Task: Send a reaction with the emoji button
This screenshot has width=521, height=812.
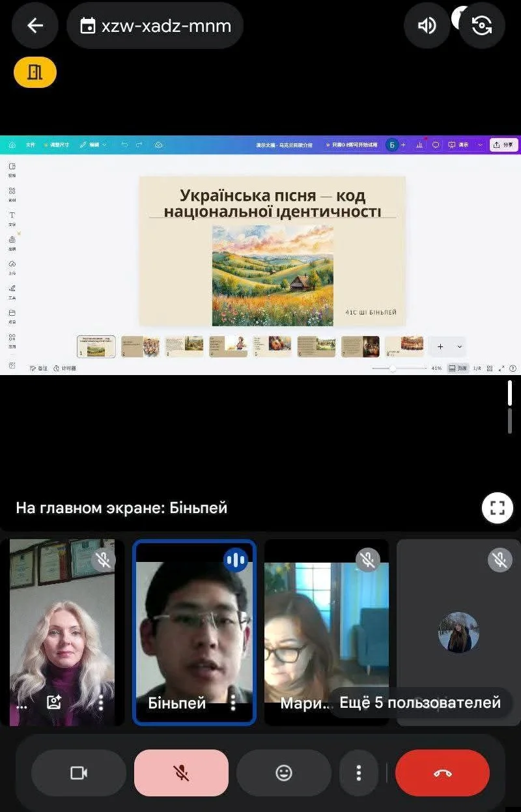Action: (x=284, y=773)
